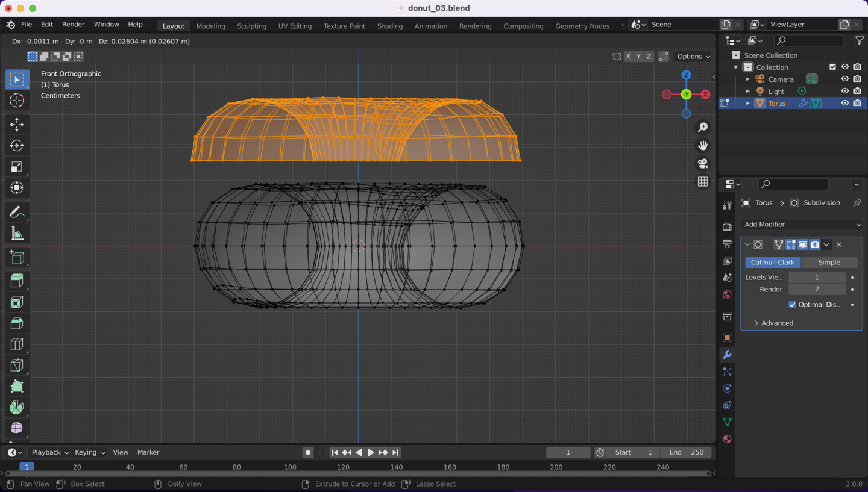Hide the Light object with the eye icon
Viewport: 868px width, 492px height.
click(845, 91)
